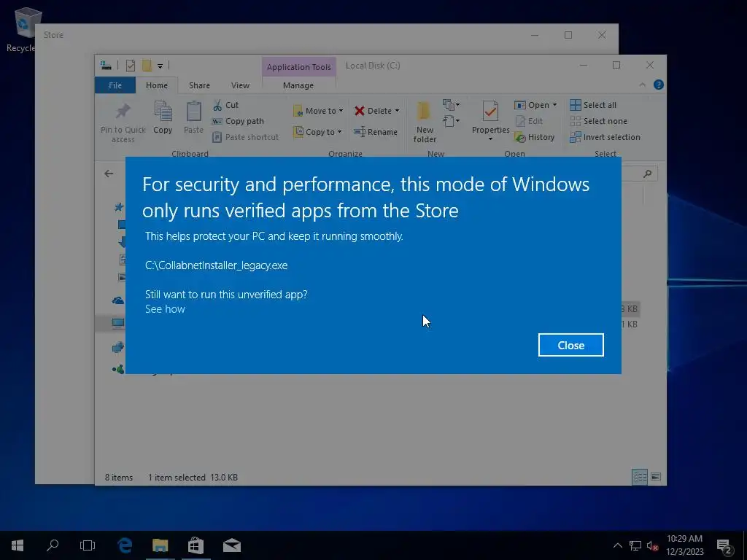Image resolution: width=747 pixels, height=560 pixels.
Task: Open the Windows Start menu
Action: [18, 545]
